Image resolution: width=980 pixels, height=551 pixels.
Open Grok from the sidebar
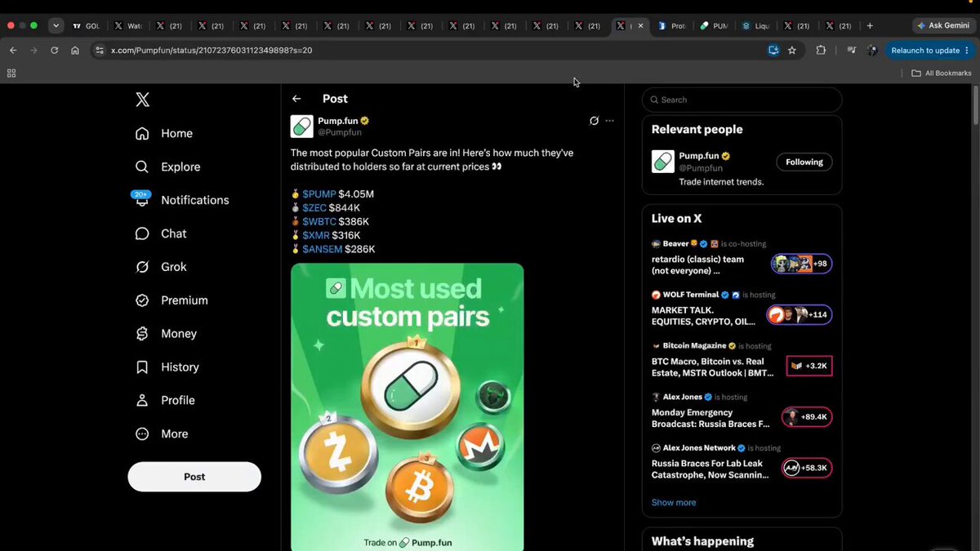pos(161,267)
